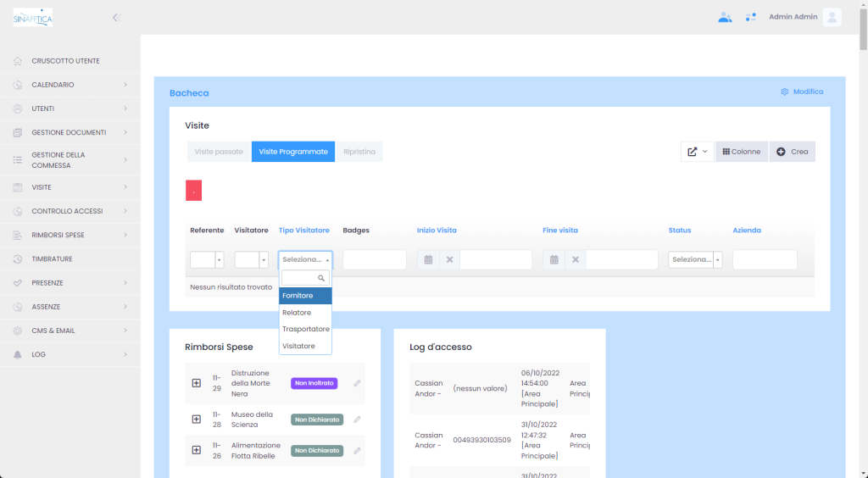The width and height of the screenshot is (868, 478).
Task: Open the Status filter dropdown
Action: pos(695,260)
